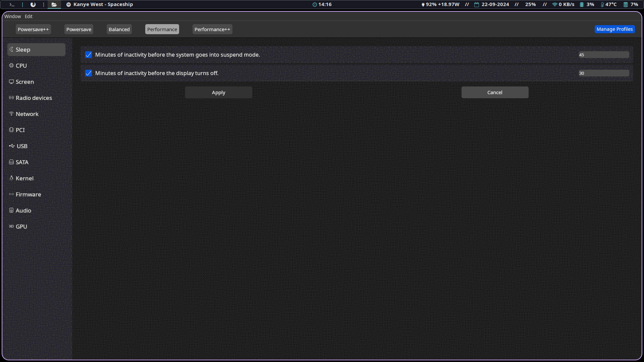The height and width of the screenshot is (362, 644).
Task: Click the graphics card icon beside GPU
Action: (11, 227)
